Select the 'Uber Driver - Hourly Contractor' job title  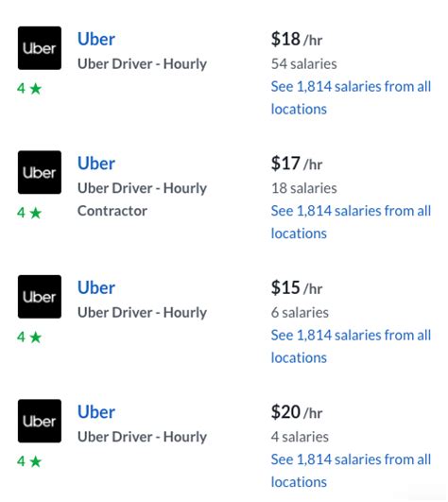tap(142, 199)
